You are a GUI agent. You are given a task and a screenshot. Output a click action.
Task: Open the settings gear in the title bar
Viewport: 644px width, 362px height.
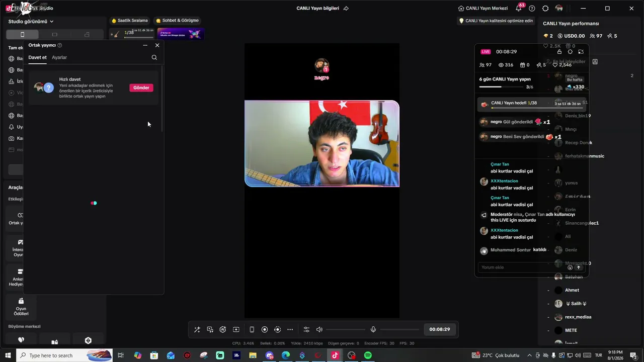tap(545, 8)
